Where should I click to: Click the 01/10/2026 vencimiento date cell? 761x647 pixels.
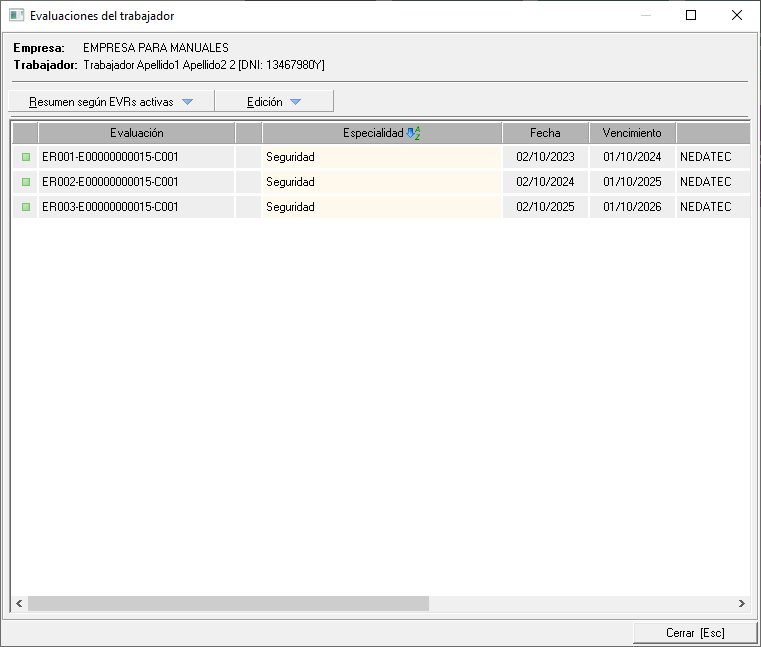click(x=632, y=207)
